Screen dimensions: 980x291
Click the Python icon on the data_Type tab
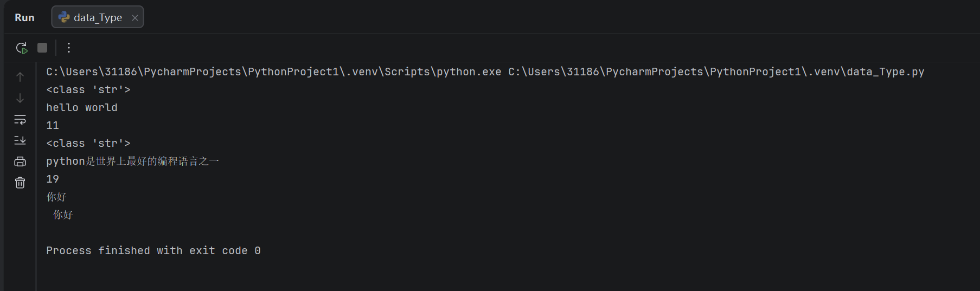[64, 17]
